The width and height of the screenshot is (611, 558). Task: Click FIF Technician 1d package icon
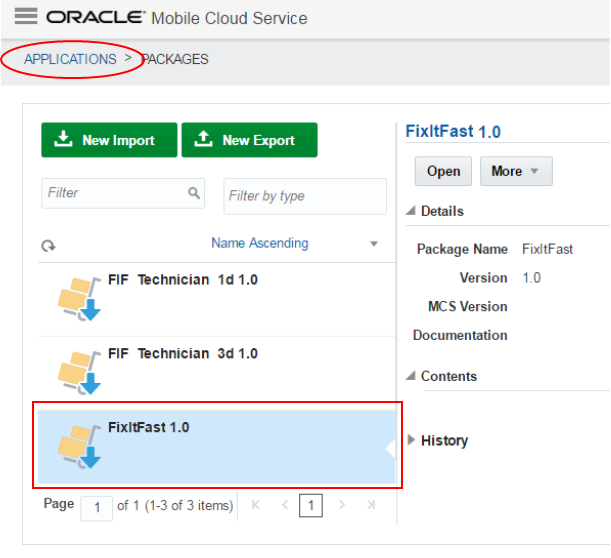click(x=79, y=298)
